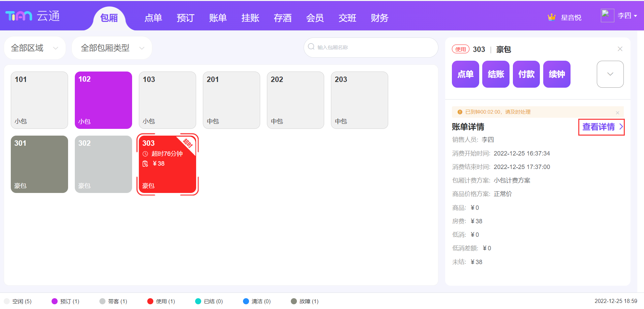644x309 pixels.
Task: Click the 使用 status badge next to 303
Action: point(460,49)
